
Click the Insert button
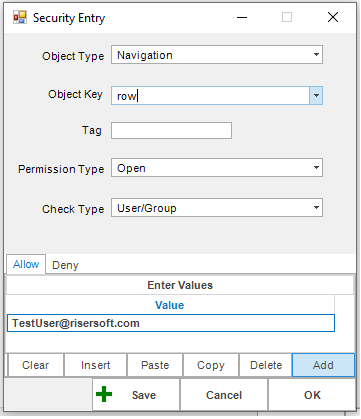[x=95, y=365]
